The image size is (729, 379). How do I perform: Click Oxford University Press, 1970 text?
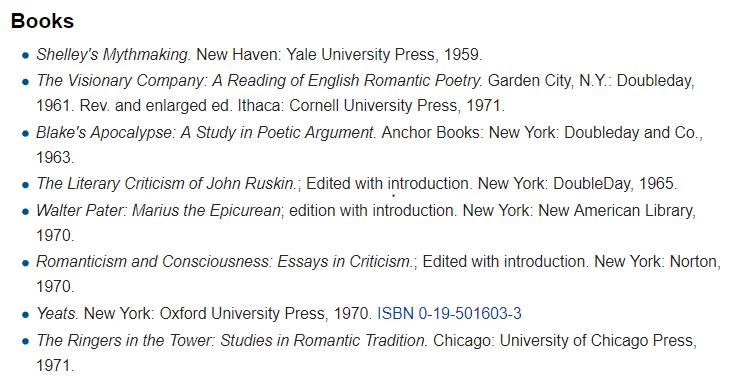[x=265, y=313]
